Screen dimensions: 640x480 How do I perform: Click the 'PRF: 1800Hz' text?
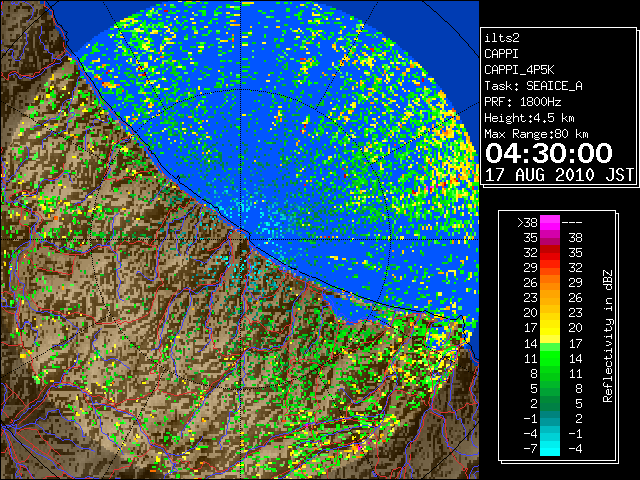[522, 102]
